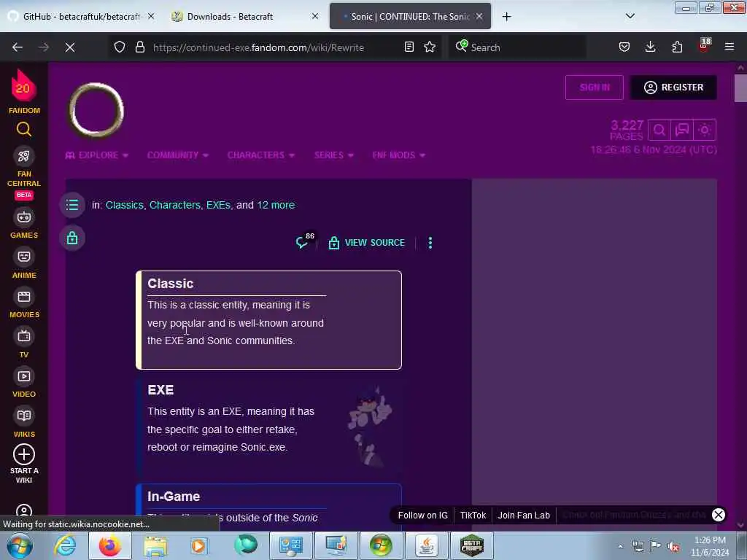Click the Fandom sidebar search icon
This screenshot has height=560, width=747.
click(x=24, y=129)
